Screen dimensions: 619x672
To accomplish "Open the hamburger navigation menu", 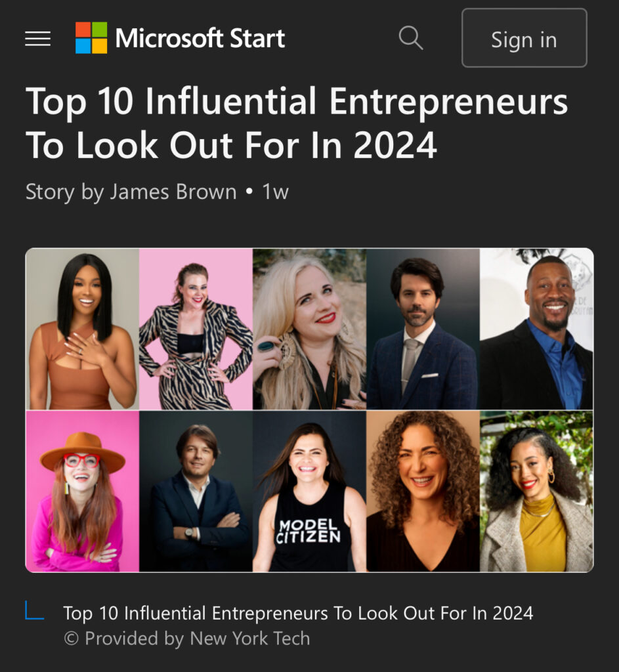I will (x=38, y=39).
